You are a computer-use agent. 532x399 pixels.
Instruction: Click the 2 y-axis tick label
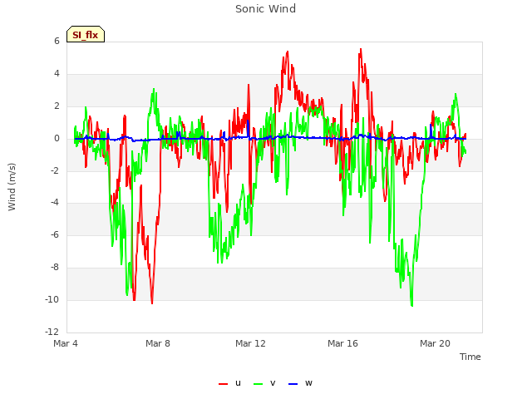[57, 106]
